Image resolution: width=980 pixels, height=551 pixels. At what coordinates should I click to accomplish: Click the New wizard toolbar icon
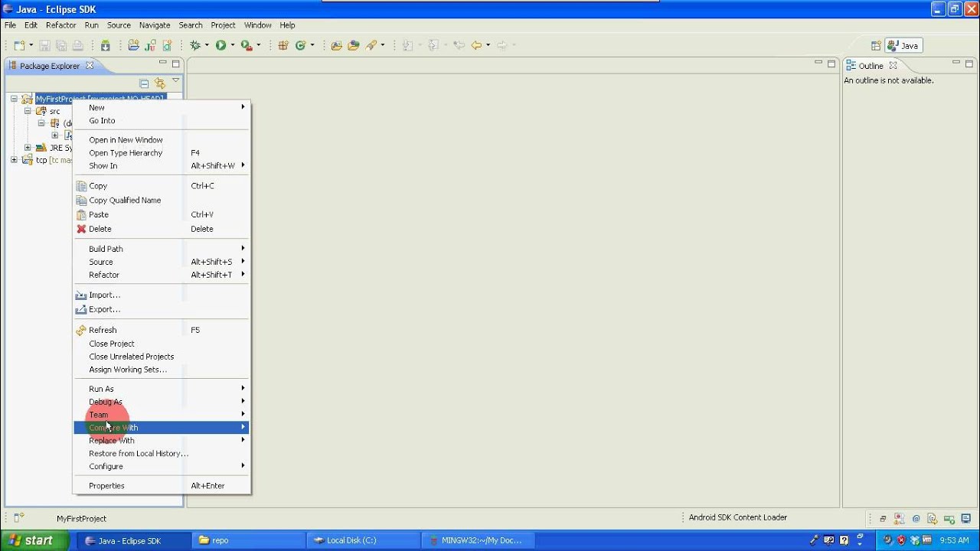point(19,46)
